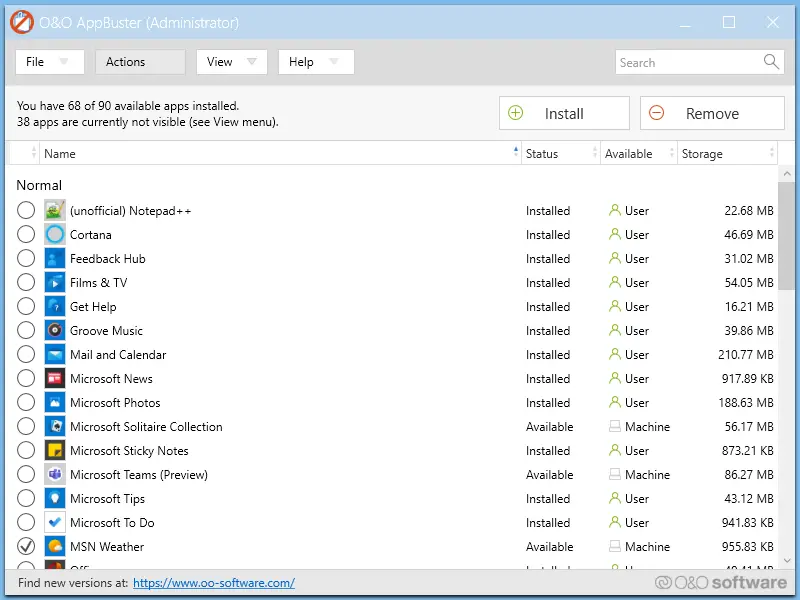Select the Mail and Calendar row name
Screen dimensions: 800x600
(118, 355)
